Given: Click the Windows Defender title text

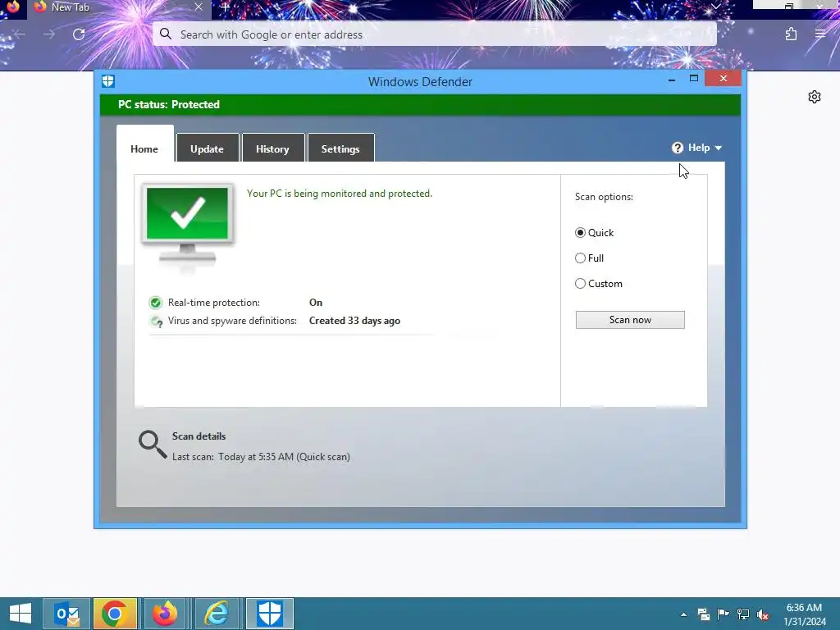Looking at the screenshot, I should coord(421,82).
